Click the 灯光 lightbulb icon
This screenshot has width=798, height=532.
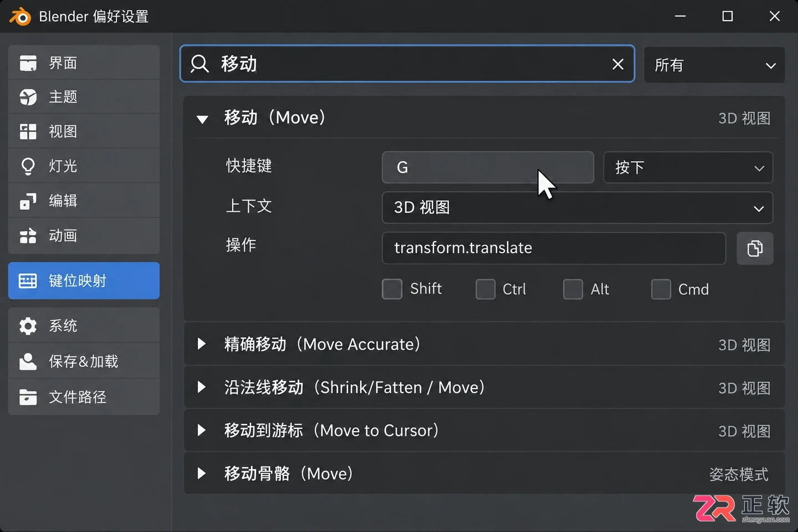(x=28, y=166)
